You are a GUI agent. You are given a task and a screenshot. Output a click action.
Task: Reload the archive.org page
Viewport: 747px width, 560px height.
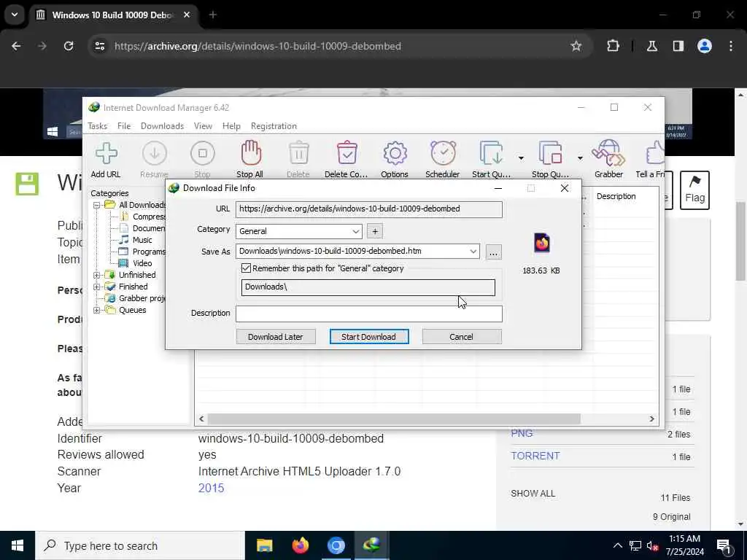pos(69,46)
